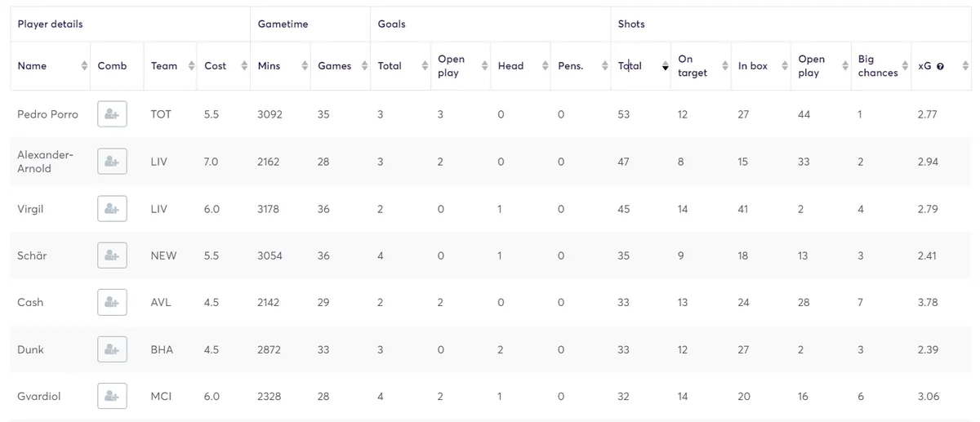Screen dimensions: 980x422
Task: Click the Pedro Porro player name
Action: (47, 114)
